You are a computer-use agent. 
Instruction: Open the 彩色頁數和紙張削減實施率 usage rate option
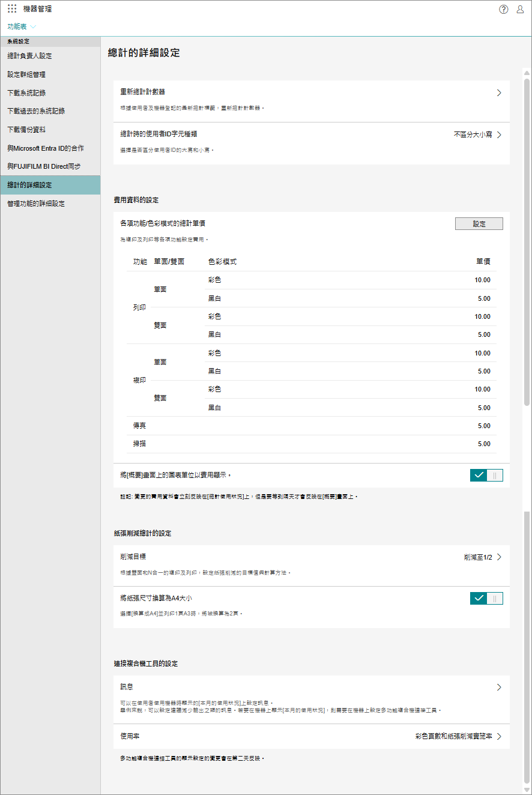click(x=458, y=736)
